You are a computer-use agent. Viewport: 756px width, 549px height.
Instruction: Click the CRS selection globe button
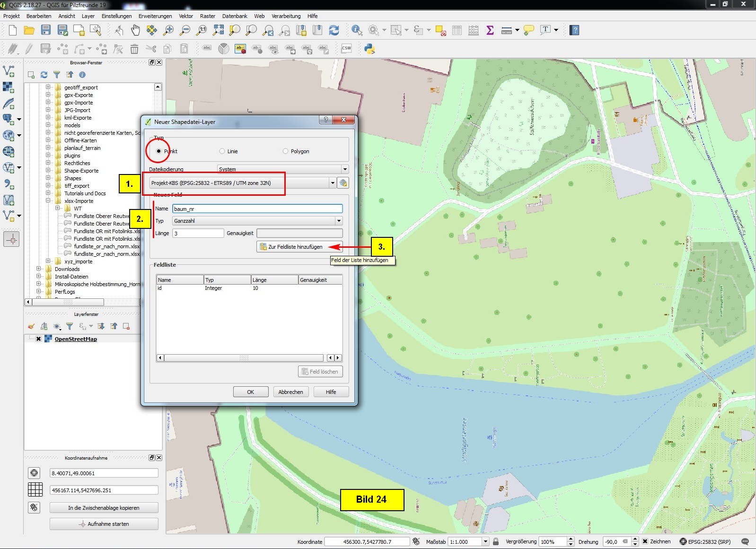343,183
